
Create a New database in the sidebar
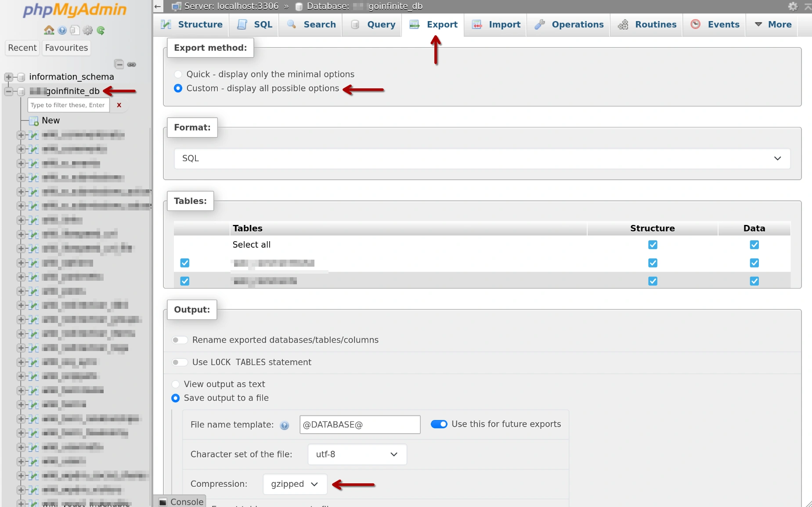51,120
